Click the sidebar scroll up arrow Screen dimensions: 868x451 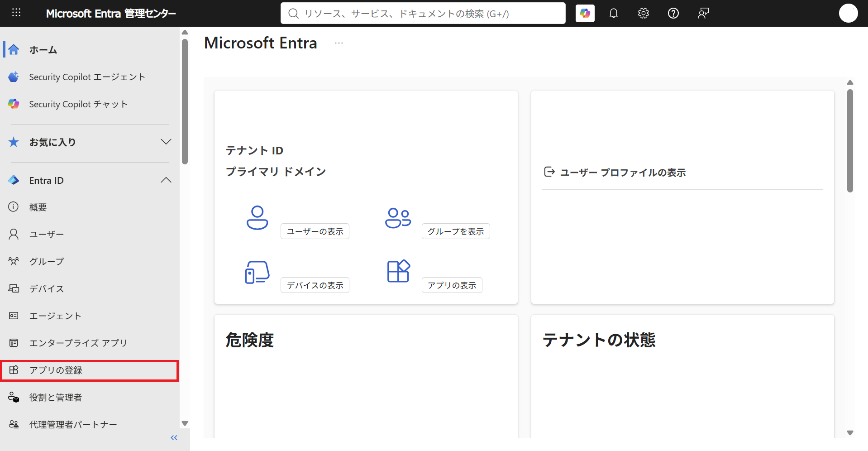(x=185, y=32)
